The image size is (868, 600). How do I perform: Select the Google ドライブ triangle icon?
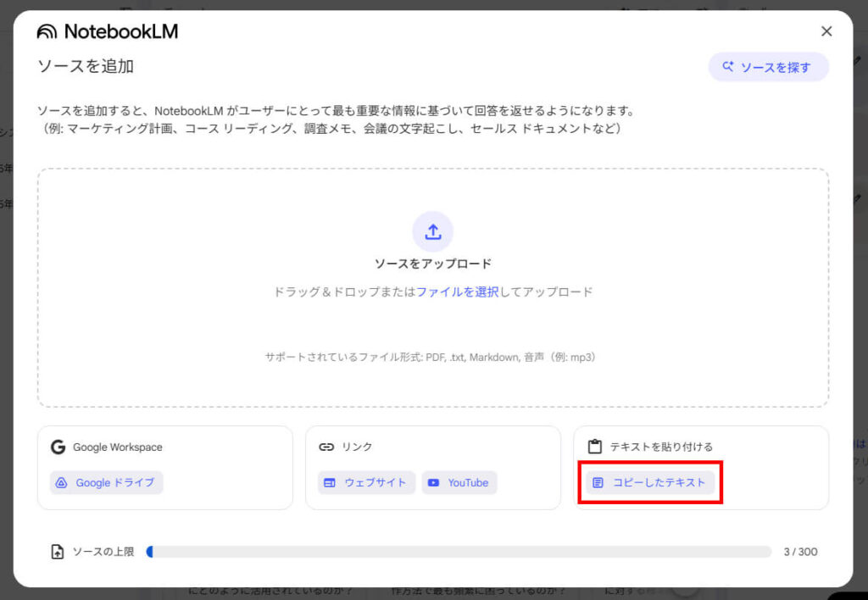pyautogui.click(x=60, y=482)
